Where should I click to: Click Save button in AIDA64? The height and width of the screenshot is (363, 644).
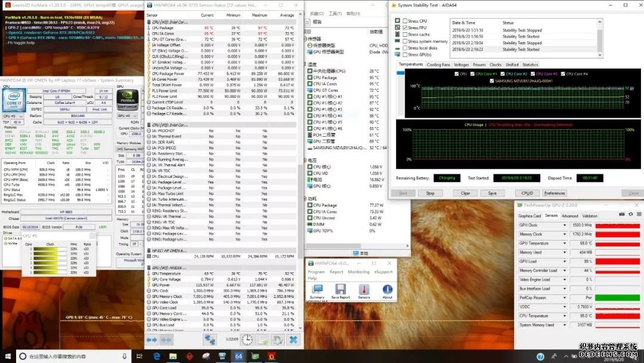(492, 193)
